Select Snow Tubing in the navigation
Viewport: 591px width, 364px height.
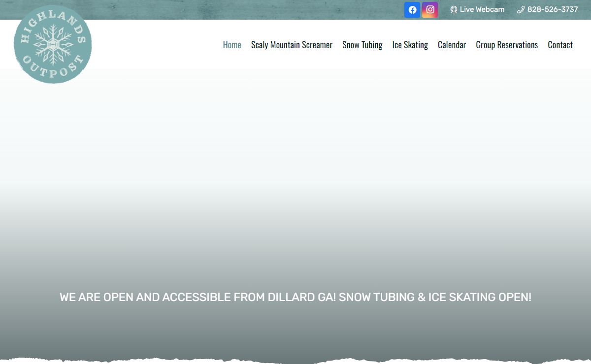(x=362, y=45)
